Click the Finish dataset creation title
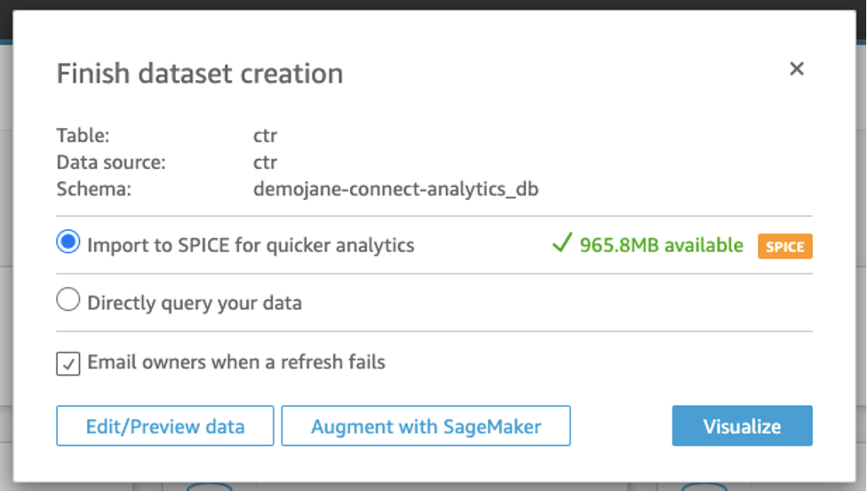The width and height of the screenshot is (868, 492). point(200,73)
